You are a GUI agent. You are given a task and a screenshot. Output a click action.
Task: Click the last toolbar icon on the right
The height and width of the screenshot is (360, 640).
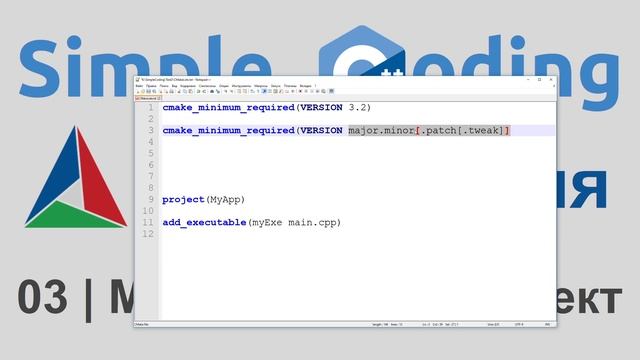click(x=331, y=91)
